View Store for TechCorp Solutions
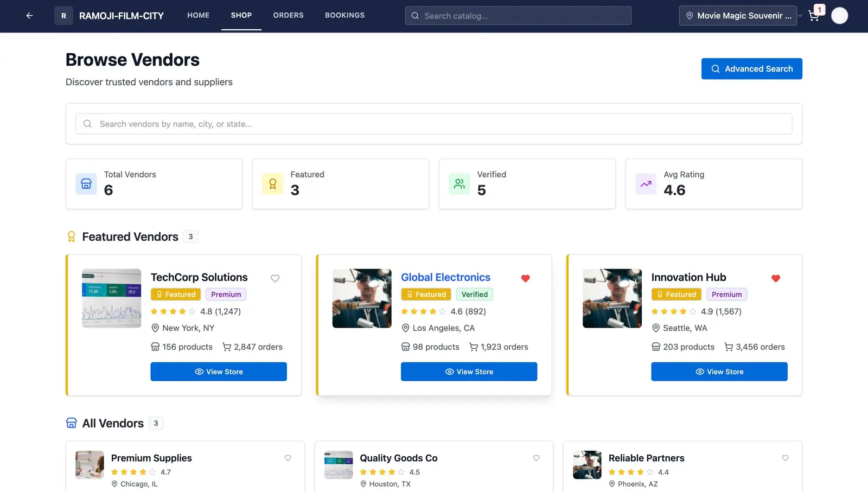Viewport: 868px width, 492px height. click(x=219, y=372)
